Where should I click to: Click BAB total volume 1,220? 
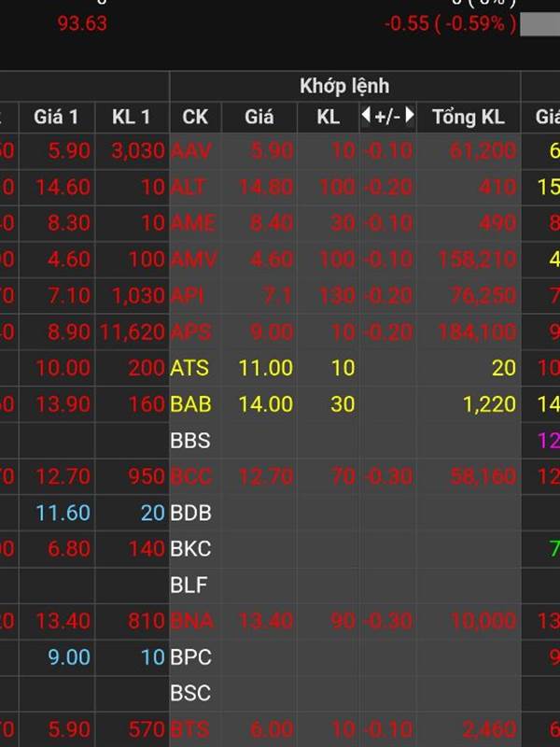[x=489, y=404]
